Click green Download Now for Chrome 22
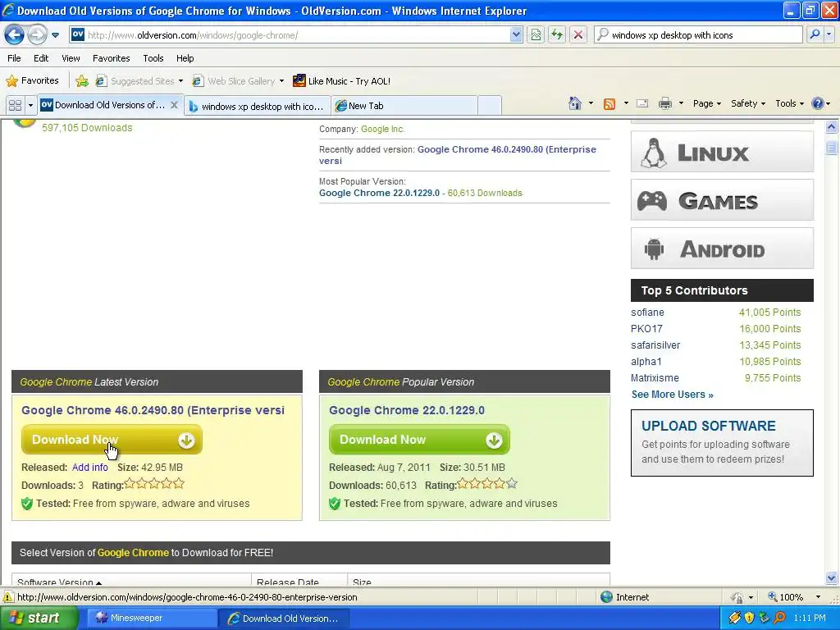 coord(419,440)
